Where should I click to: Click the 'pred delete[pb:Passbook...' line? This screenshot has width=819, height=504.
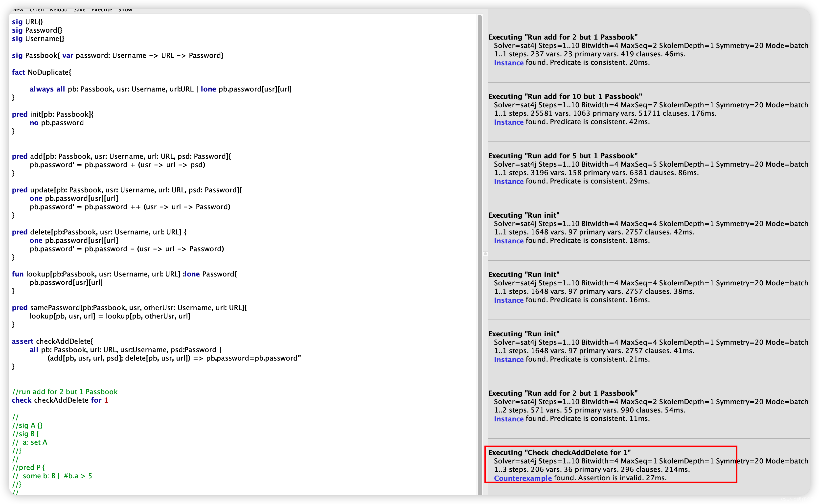(x=99, y=232)
